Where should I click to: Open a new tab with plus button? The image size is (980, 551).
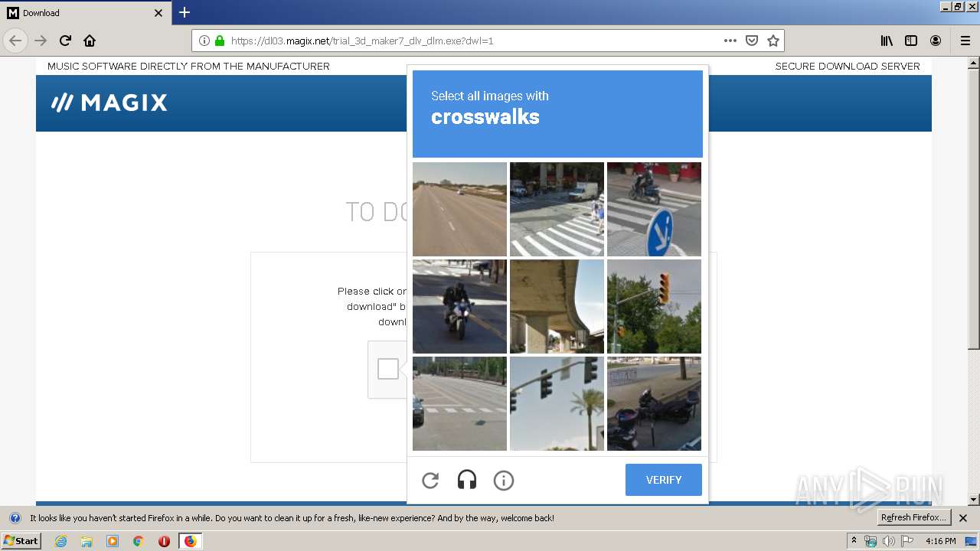[x=185, y=12]
